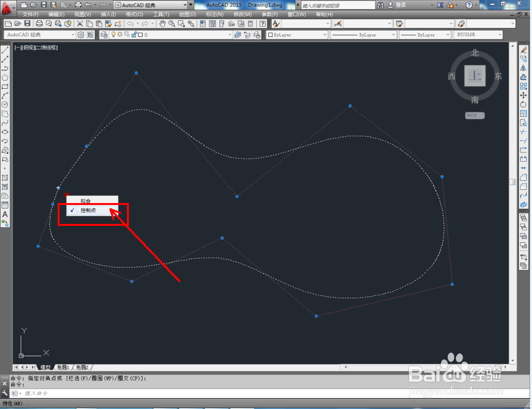Image resolution: width=532 pixels, height=409 pixels.
Task: Switch to the 布局2 tab
Action: pyautogui.click(x=82, y=368)
